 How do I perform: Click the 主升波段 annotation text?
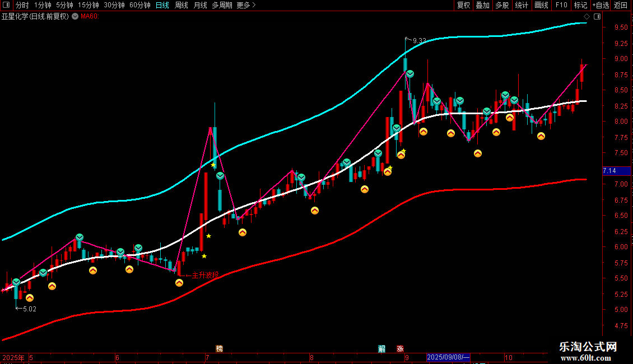[205, 275]
